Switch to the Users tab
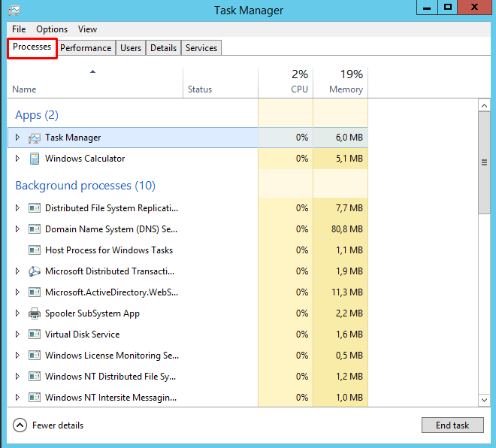The image size is (496, 448). [x=131, y=48]
